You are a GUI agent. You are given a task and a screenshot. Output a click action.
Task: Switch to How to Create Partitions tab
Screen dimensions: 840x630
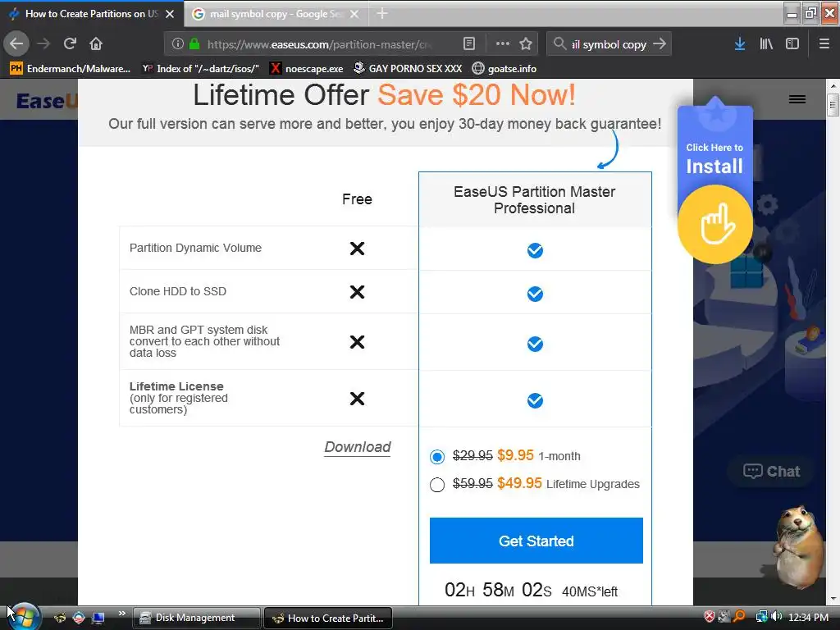click(x=92, y=14)
